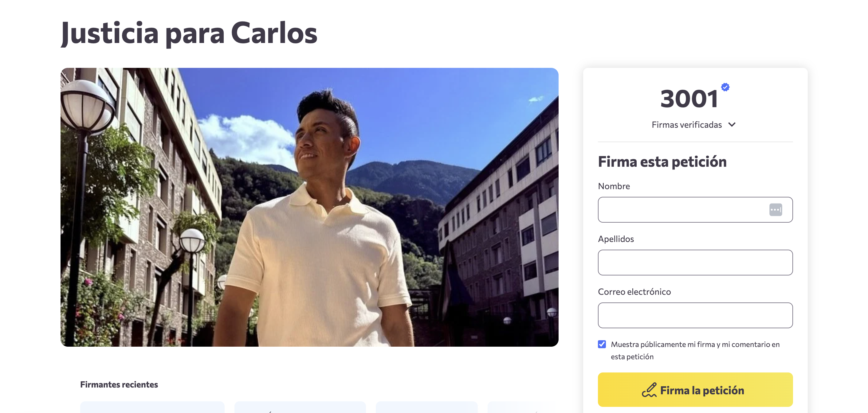Select the Correo electrónico input box

coord(695,315)
